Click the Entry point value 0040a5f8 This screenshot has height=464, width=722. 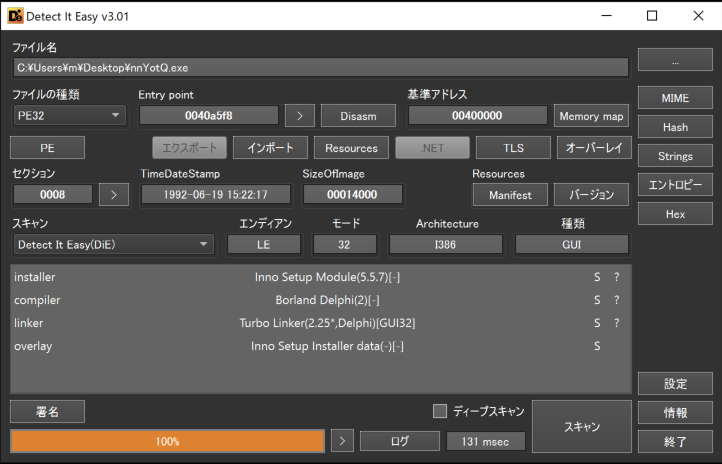(209, 116)
